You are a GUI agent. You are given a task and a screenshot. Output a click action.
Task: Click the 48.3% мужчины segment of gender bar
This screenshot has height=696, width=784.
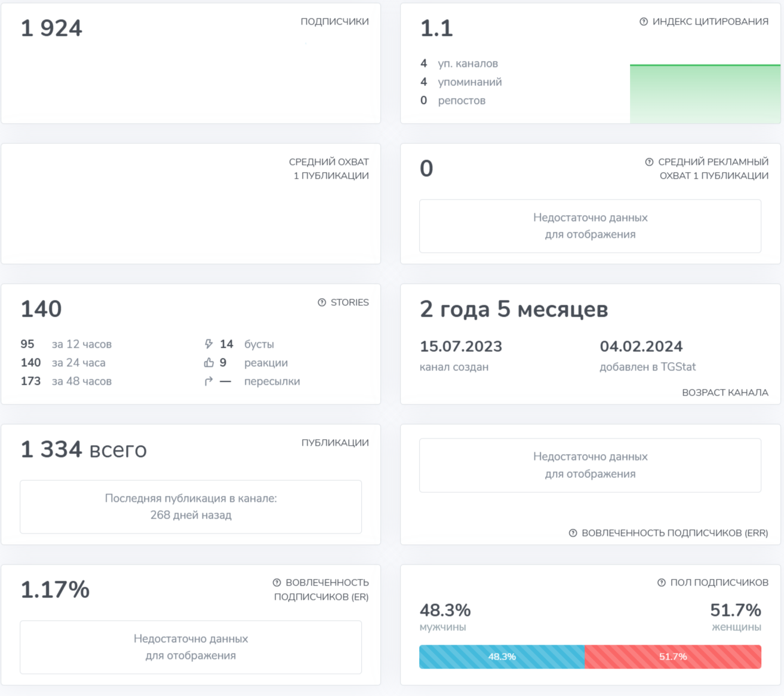(x=502, y=656)
